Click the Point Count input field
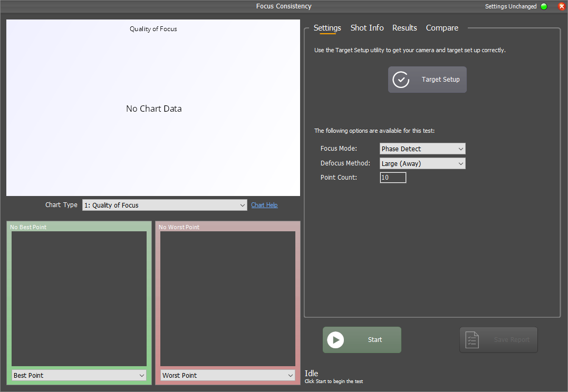The height and width of the screenshot is (392, 568). click(393, 178)
